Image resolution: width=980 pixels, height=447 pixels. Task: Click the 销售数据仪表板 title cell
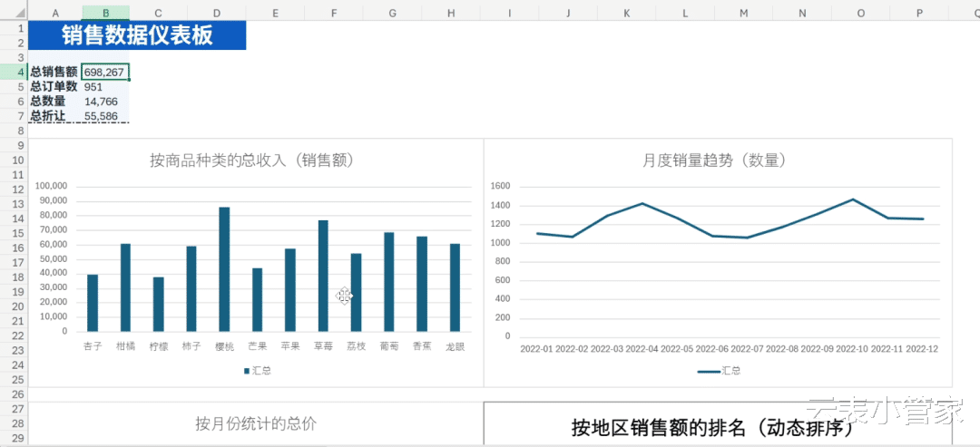[137, 35]
